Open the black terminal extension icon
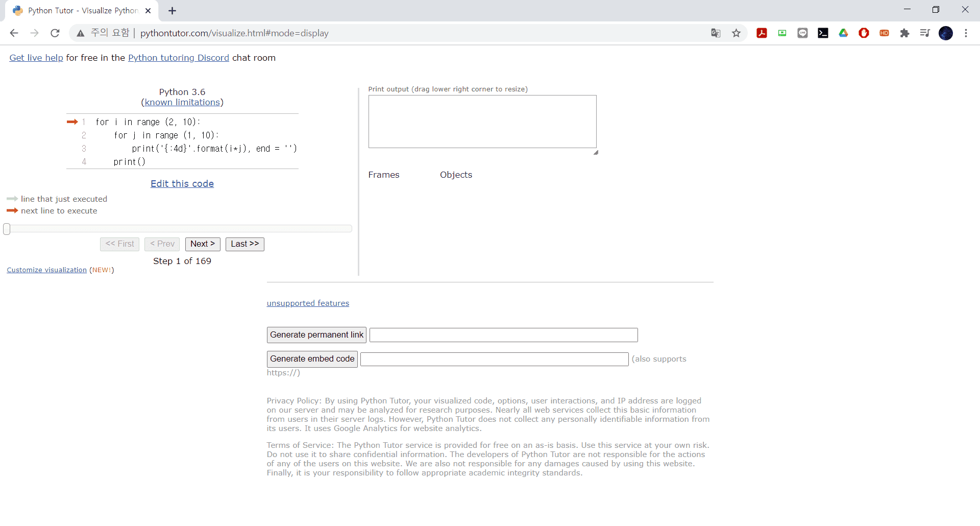 click(x=823, y=33)
